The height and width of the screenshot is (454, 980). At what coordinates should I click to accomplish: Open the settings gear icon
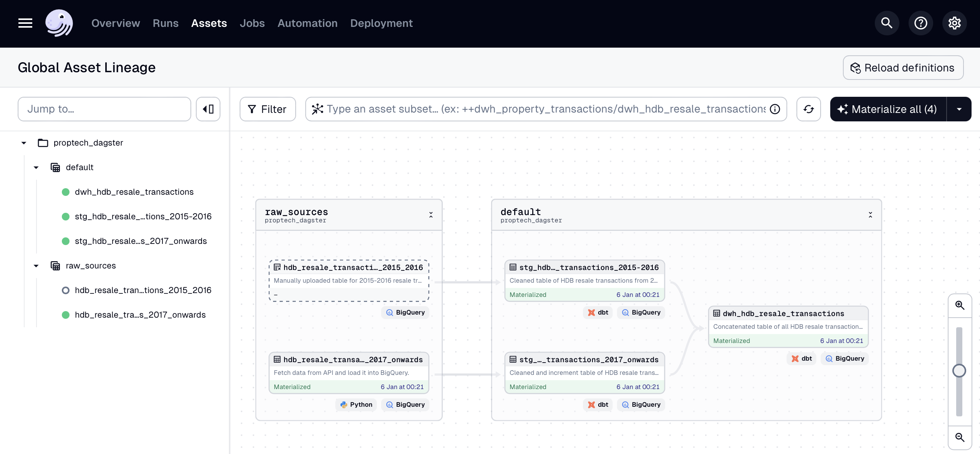click(954, 23)
